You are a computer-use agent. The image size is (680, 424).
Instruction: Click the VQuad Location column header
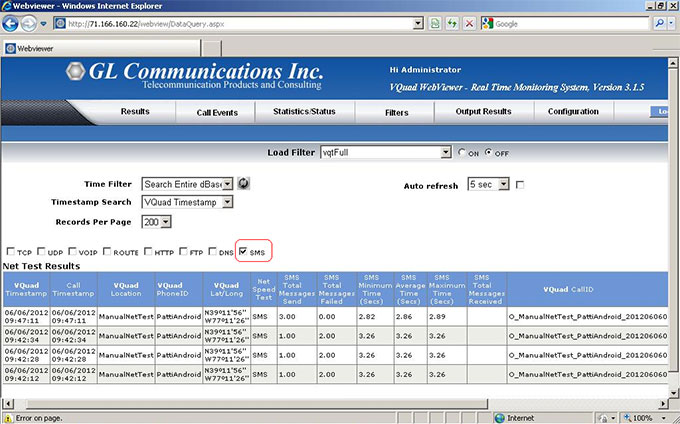coord(126,289)
